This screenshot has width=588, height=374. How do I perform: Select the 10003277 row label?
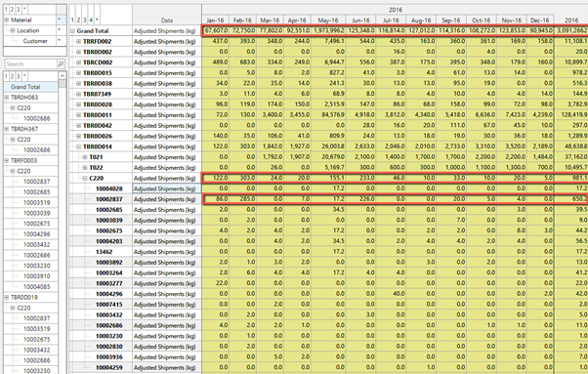click(x=108, y=283)
